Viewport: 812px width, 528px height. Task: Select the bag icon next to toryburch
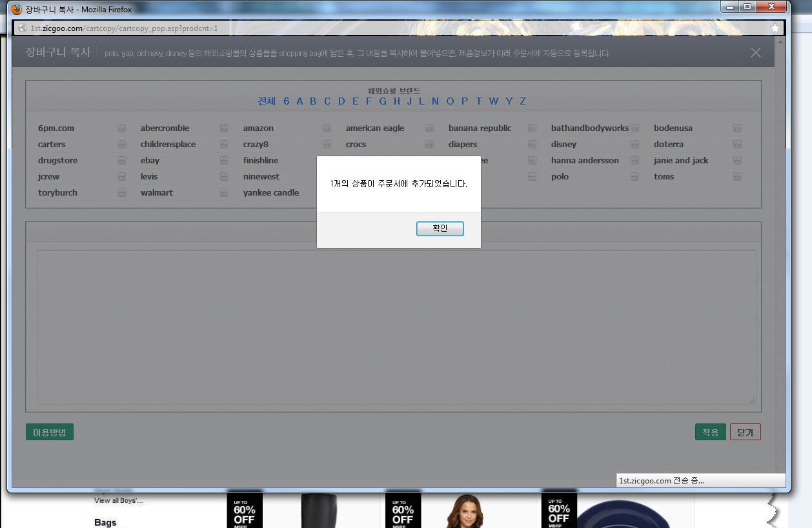click(121, 192)
